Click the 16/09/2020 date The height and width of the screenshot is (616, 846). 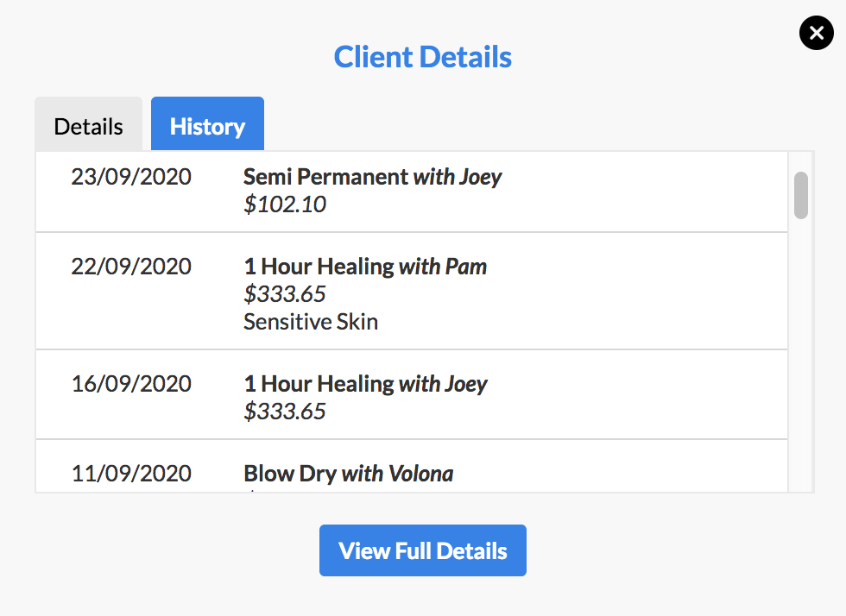click(x=131, y=384)
